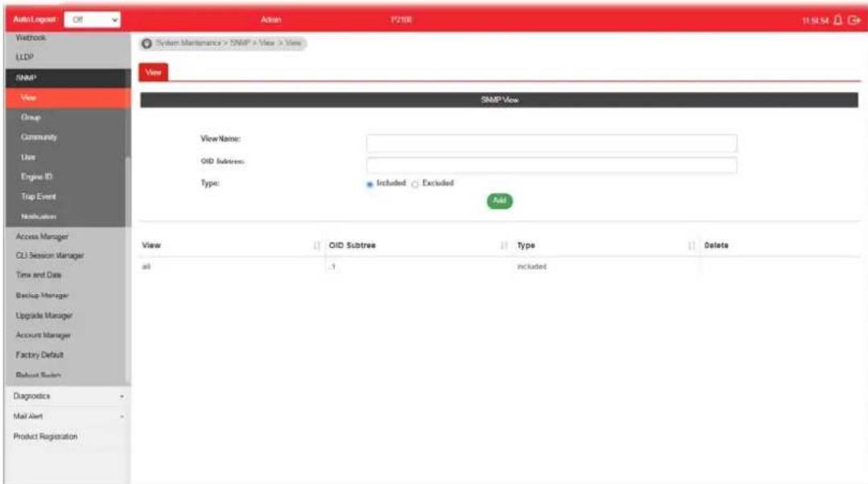The height and width of the screenshot is (484, 868).
Task: Open SNMP User submenu item
Action: [68, 157]
